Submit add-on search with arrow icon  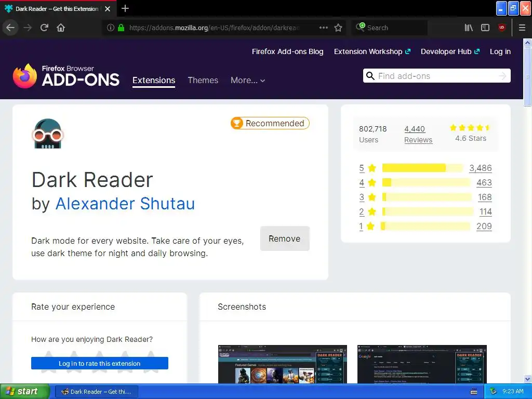502,76
